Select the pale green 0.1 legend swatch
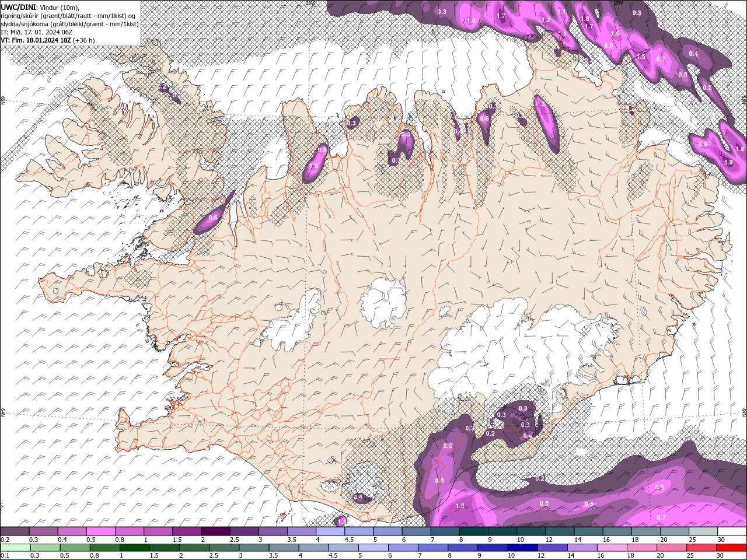747x560 pixels. [x=15, y=547]
